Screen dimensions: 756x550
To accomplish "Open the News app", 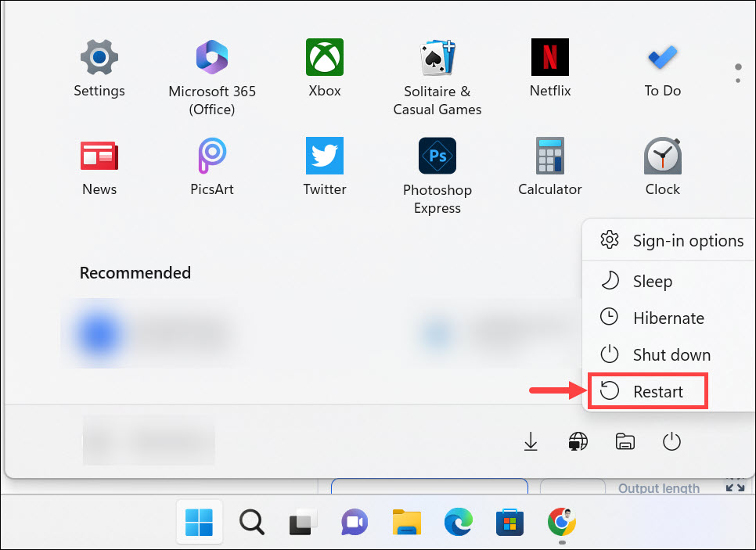I will pos(99,167).
